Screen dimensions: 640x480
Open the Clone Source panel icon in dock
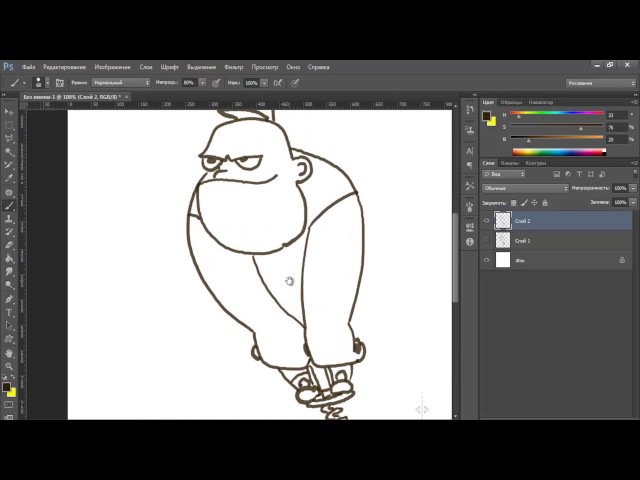[x=470, y=130]
